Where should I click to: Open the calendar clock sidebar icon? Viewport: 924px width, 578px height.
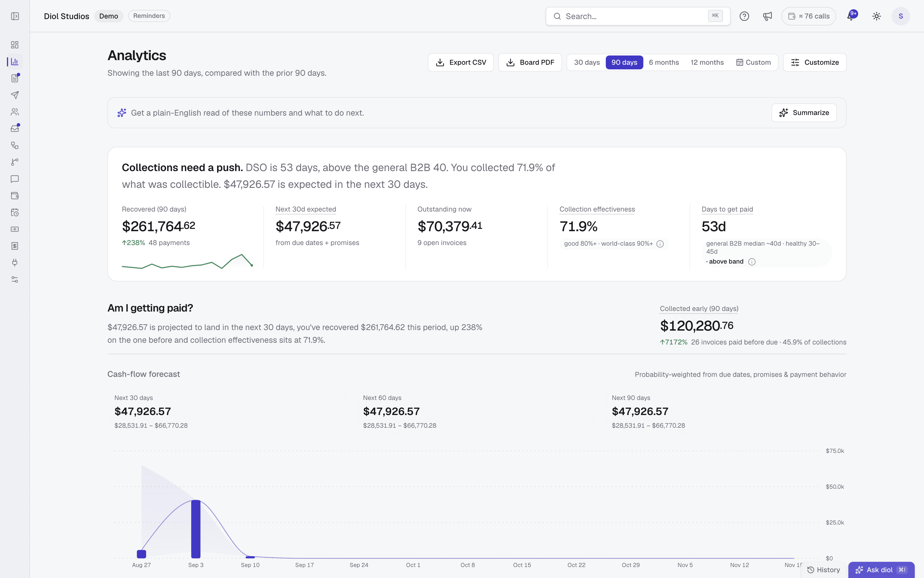pyautogui.click(x=15, y=212)
